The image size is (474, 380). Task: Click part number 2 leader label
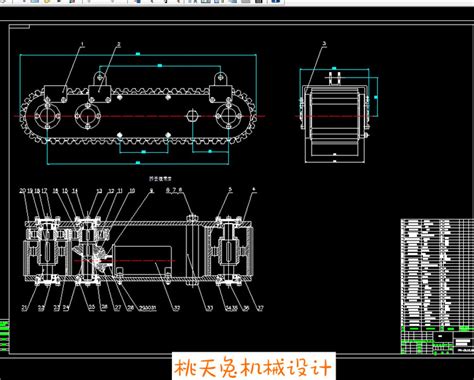(x=119, y=44)
